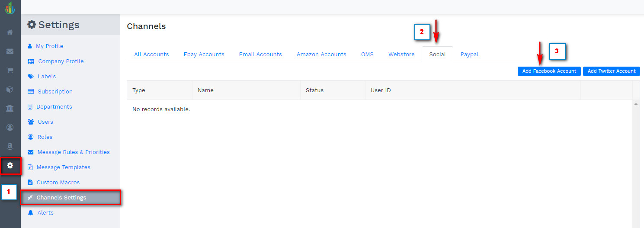Click the Add Twitter Account button
Image resolution: width=644 pixels, height=228 pixels.
click(611, 71)
